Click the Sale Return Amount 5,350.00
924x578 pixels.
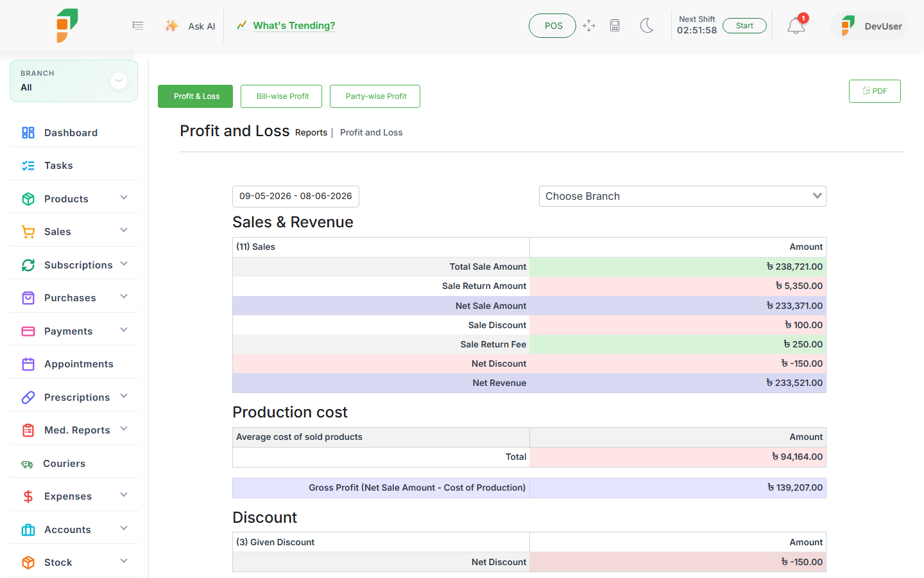pos(799,286)
